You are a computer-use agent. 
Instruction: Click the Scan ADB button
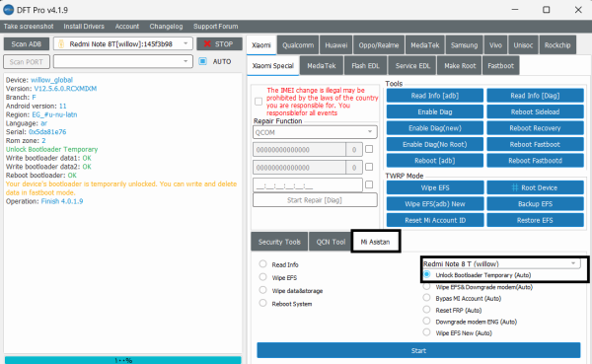[x=27, y=44]
